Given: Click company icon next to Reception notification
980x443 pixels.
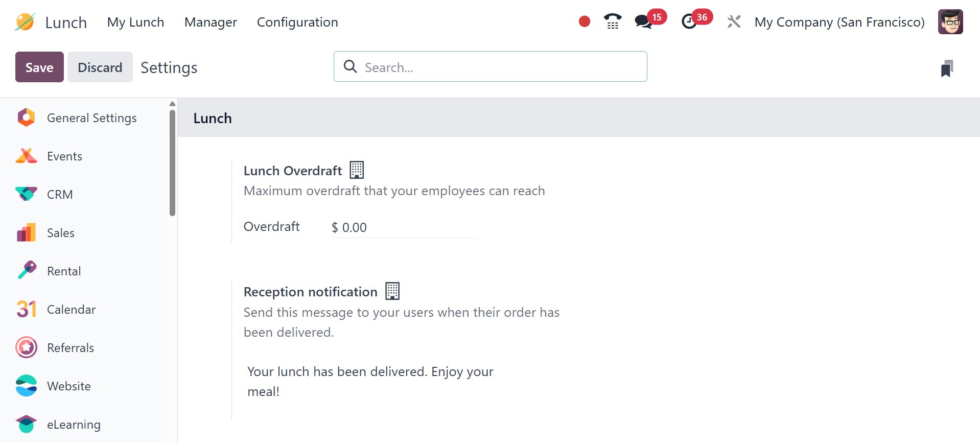Looking at the screenshot, I should coord(392,291).
